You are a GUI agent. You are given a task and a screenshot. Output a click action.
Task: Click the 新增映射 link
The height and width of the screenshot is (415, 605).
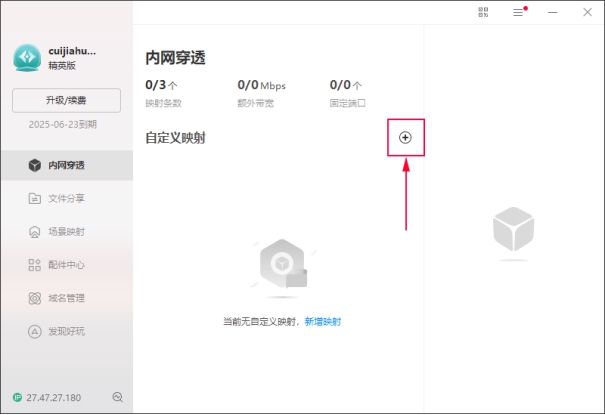(x=323, y=322)
